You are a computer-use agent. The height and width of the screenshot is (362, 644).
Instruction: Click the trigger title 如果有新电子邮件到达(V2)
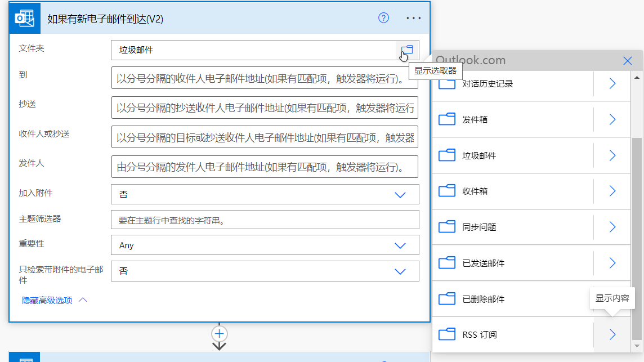105,19
